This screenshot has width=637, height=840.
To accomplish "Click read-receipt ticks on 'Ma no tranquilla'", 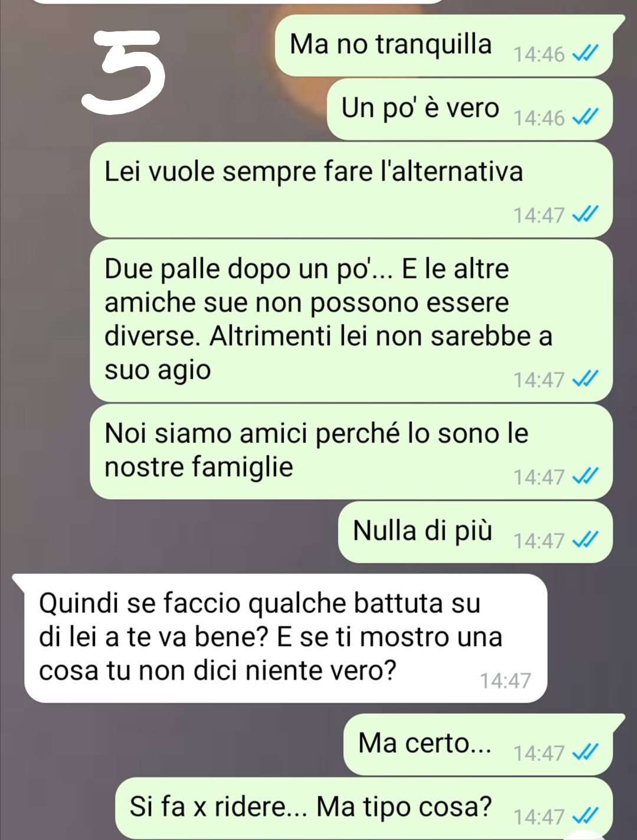I will tap(586, 55).
